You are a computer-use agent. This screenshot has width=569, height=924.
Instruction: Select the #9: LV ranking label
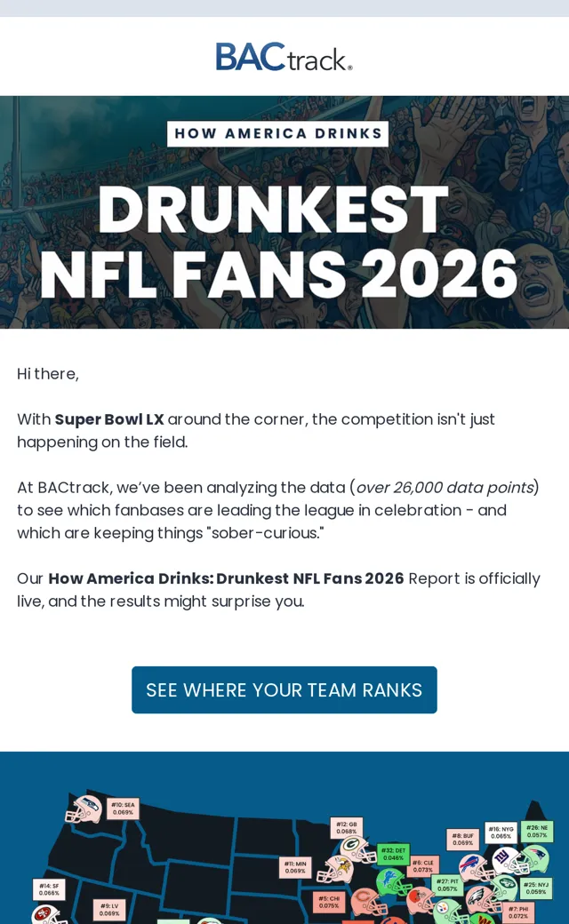pos(109,909)
